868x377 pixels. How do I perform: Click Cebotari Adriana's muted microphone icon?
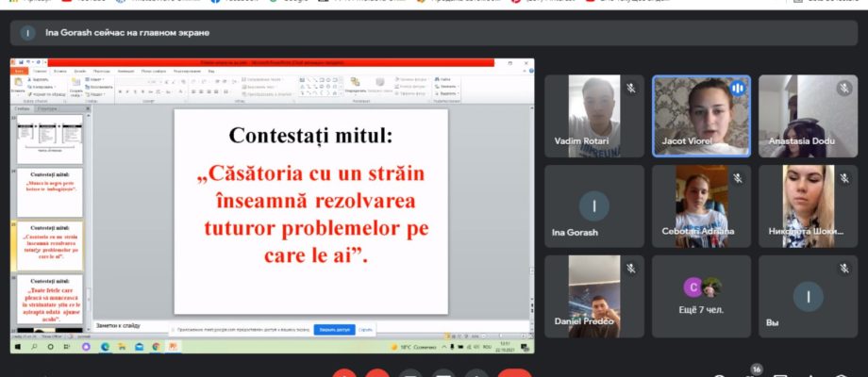coord(738,178)
